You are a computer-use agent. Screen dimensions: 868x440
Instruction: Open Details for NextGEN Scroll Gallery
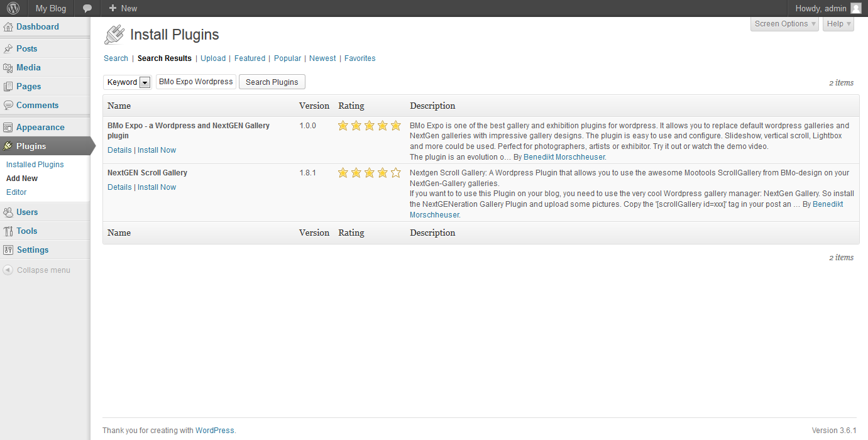[x=119, y=187]
